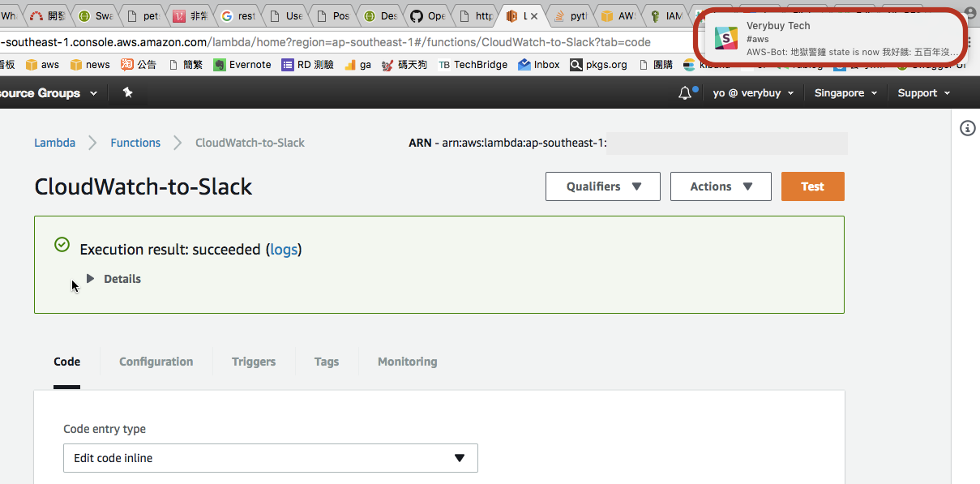980x484 pixels.
Task: Open the Inbox bookmark
Action: (x=539, y=65)
